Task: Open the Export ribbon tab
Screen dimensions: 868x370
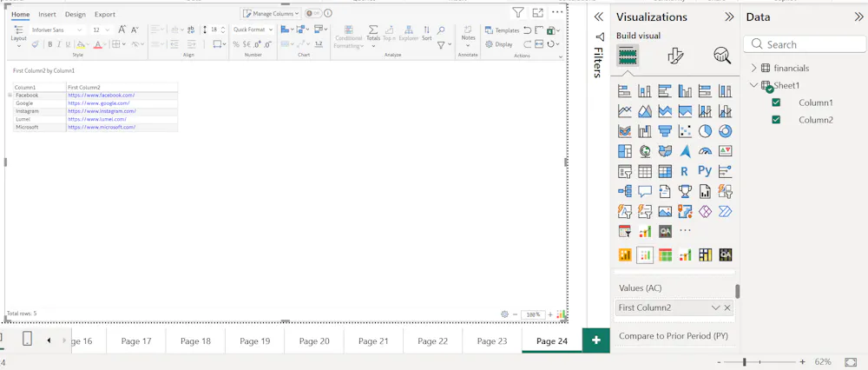Action: tap(105, 15)
